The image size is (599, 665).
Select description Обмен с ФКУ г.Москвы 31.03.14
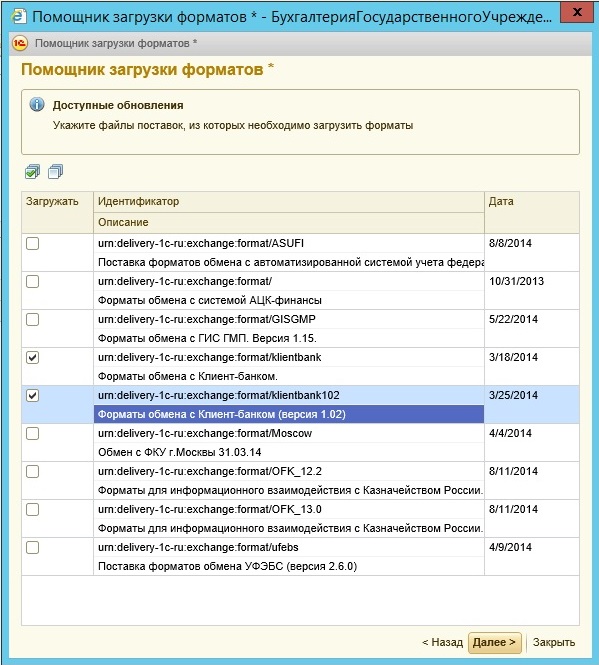[x=179, y=453]
